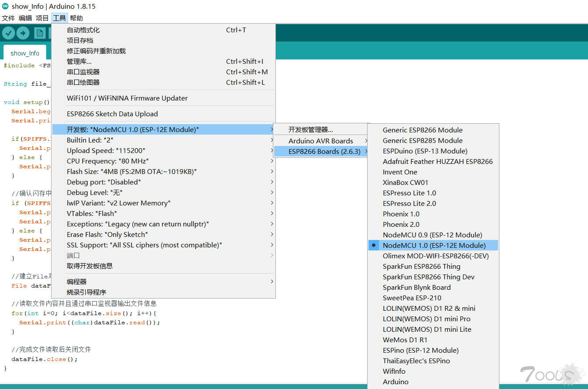Expand lwIP Variant "v2 Lower Memory" submenu
Viewport: 588px width, 389px height.
pos(163,203)
